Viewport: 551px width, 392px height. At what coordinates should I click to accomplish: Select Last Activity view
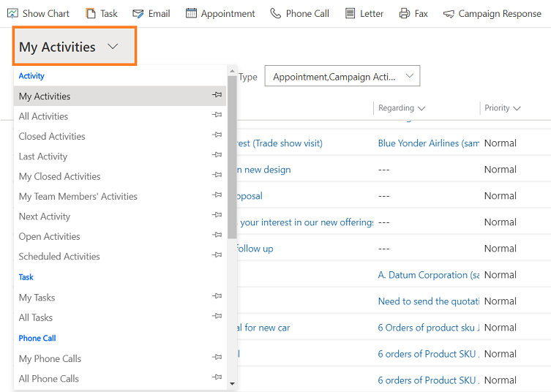120,157
